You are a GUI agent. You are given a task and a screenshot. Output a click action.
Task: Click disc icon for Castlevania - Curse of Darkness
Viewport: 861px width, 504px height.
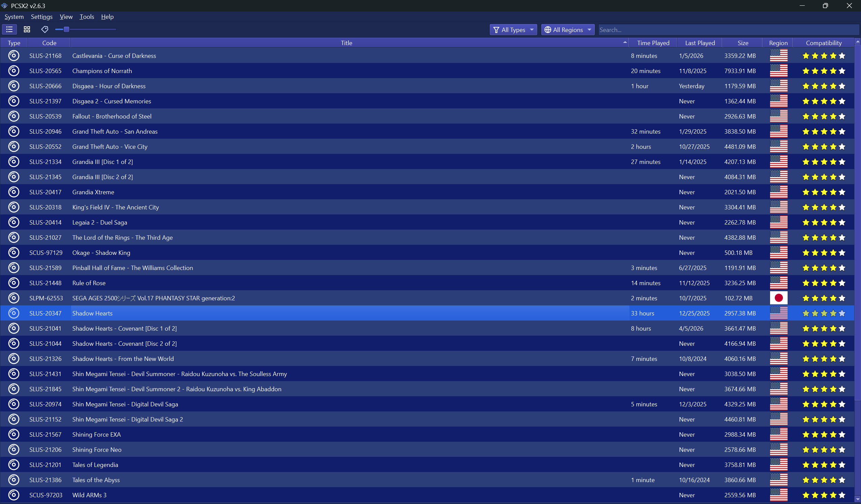[x=14, y=56]
